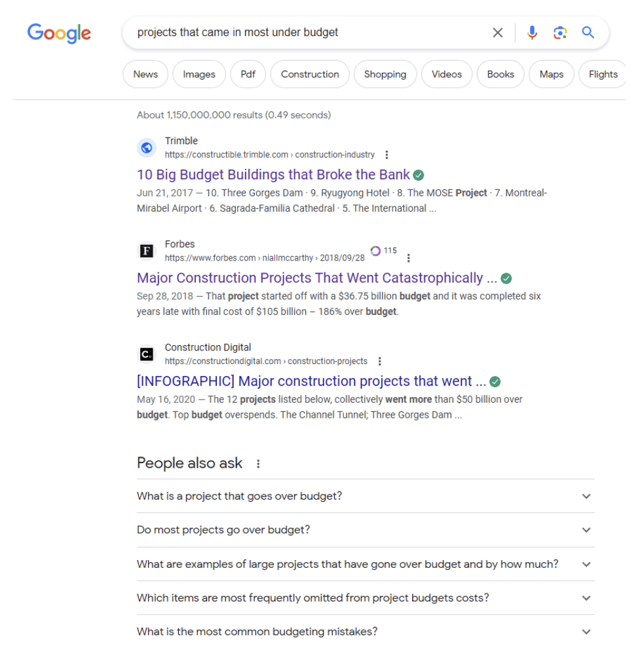Open three-dot menu beside Construction Digital result

pos(379,362)
